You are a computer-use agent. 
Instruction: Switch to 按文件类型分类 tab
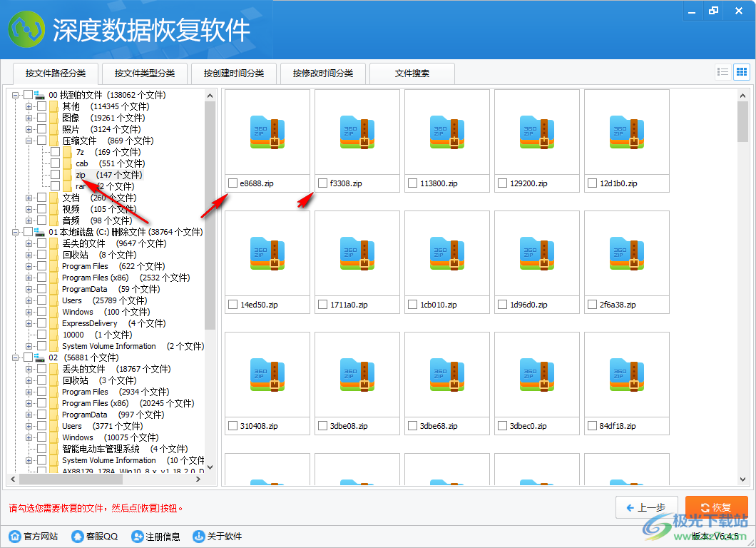tap(145, 73)
